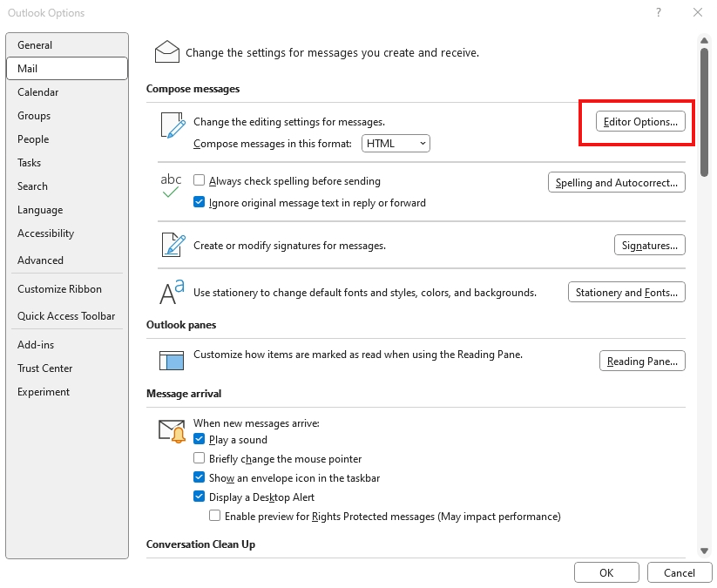Open Stationery and Fonts dialog
The image size is (717, 588).
[626, 292]
